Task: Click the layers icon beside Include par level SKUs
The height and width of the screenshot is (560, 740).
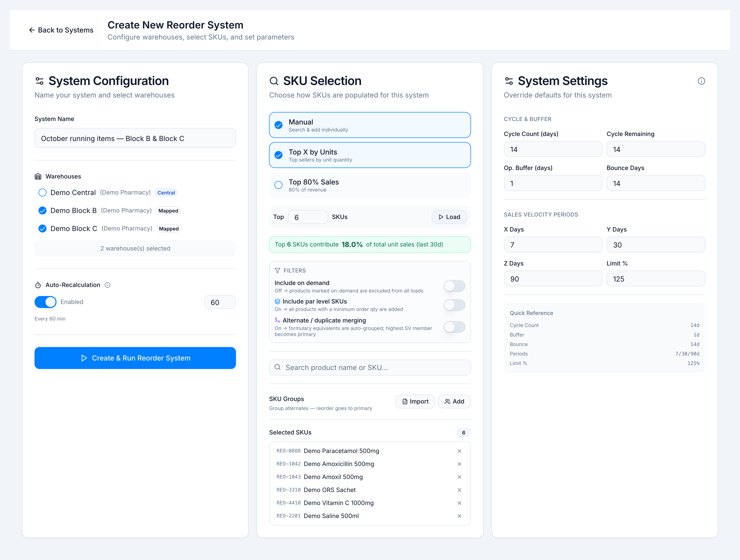Action: 277,301
